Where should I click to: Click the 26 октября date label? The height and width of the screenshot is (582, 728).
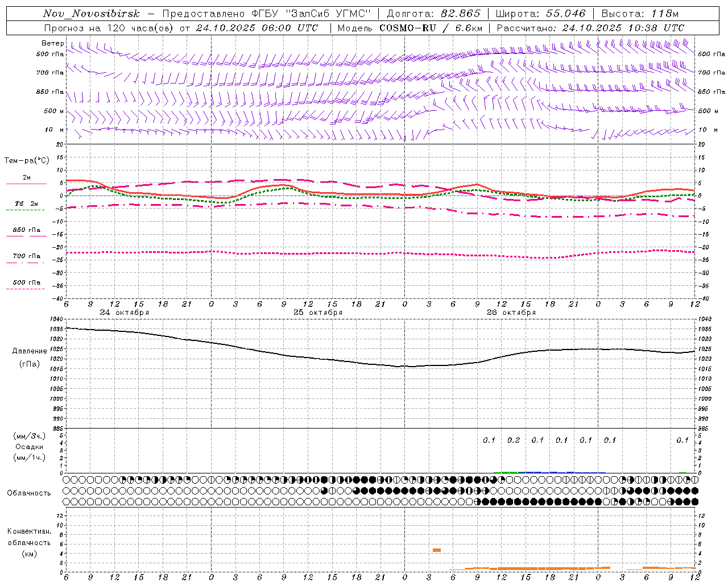point(511,313)
